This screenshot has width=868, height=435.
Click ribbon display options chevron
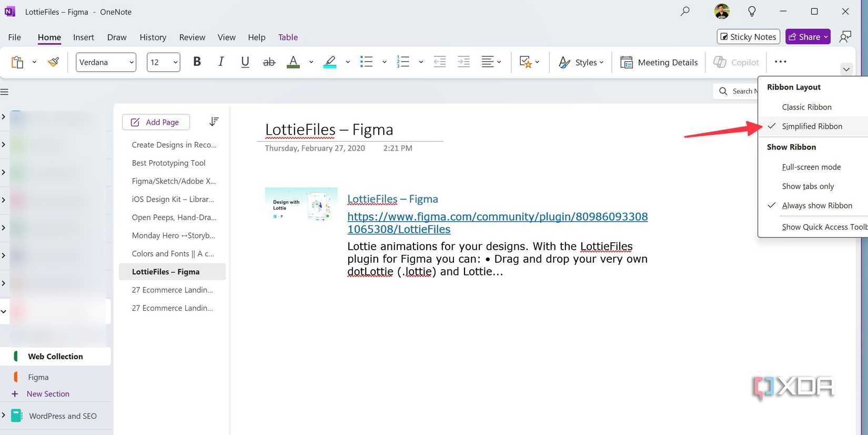coord(846,69)
